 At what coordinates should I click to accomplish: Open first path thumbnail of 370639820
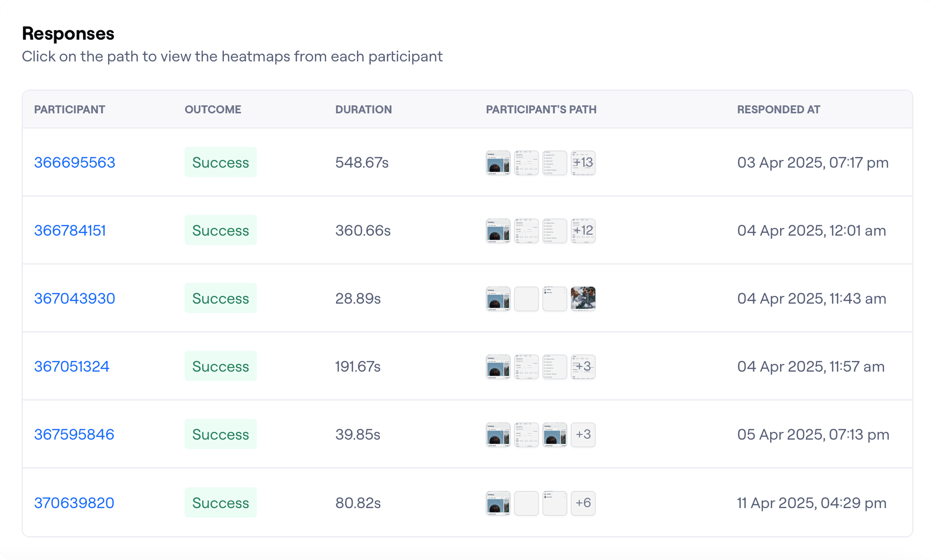498,503
